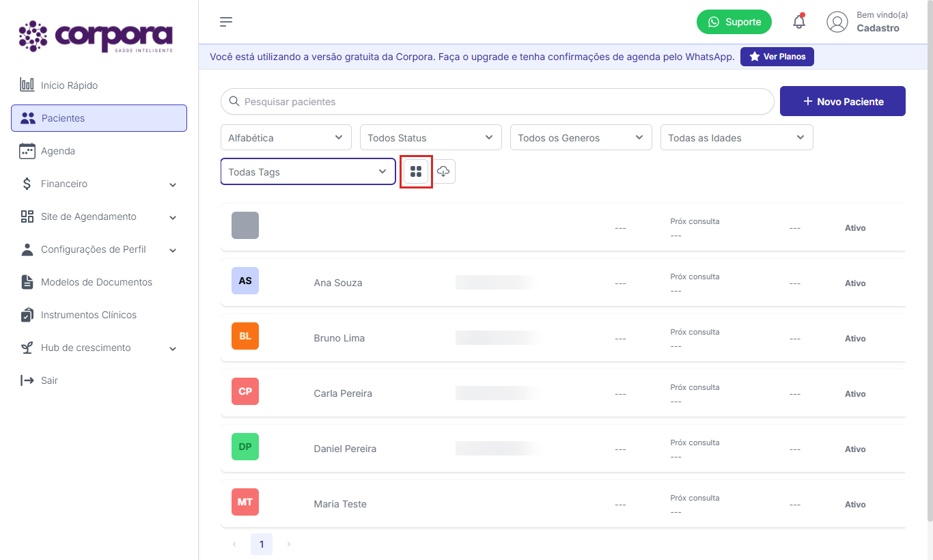This screenshot has height=560, width=933.
Task: Click Ativo status in Ana Souza row
Action: 855,283
